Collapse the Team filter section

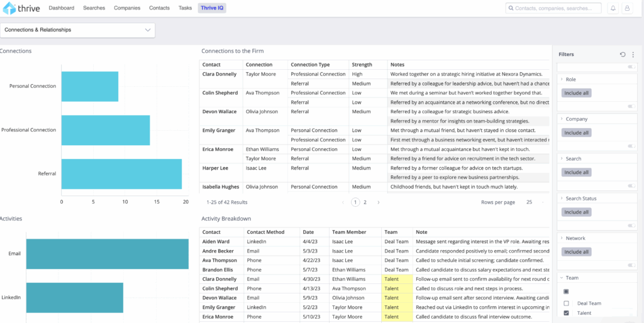pos(561,278)
